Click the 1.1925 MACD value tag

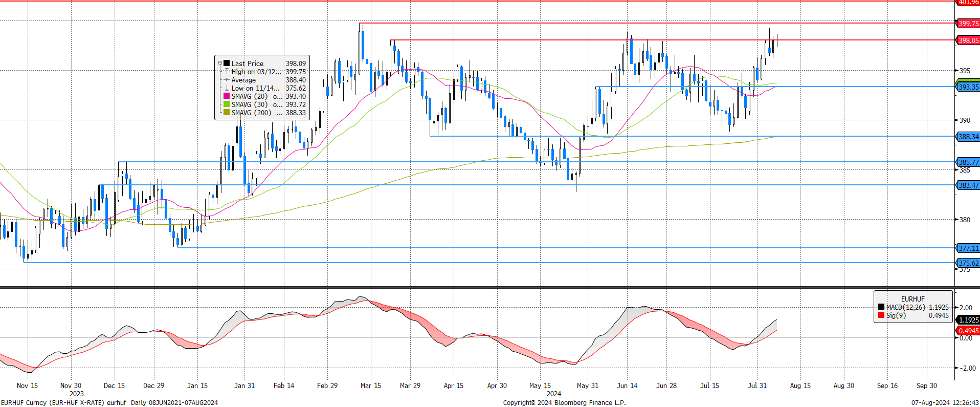point(968,320)
